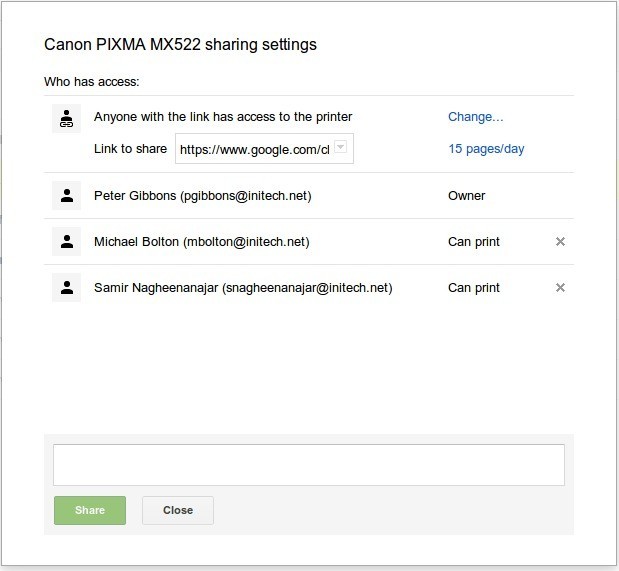Select the 'Link to share' URL field
The image size is (619, 571).
point(254,149)
